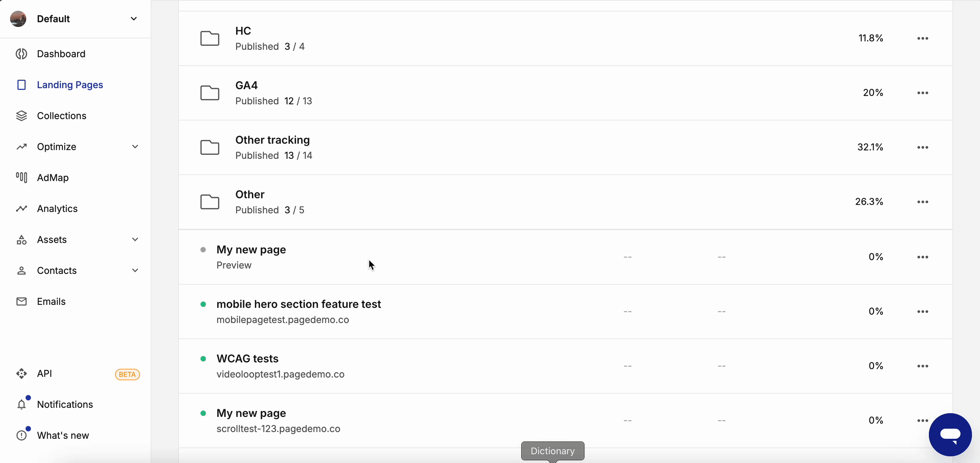Open the Emails section

pos(52,301)
